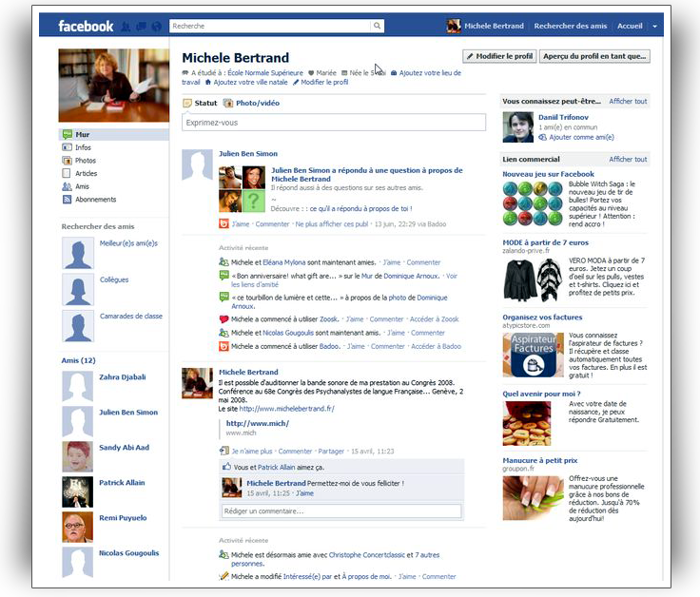
Task: Click Accéder à Badoo link
Action: click(437, 346)
